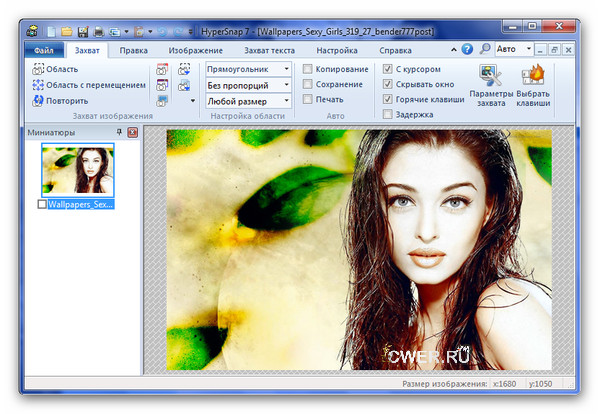Click the blue help question mark icon
This screenshot has height=414, width=600.
[467, 48]
